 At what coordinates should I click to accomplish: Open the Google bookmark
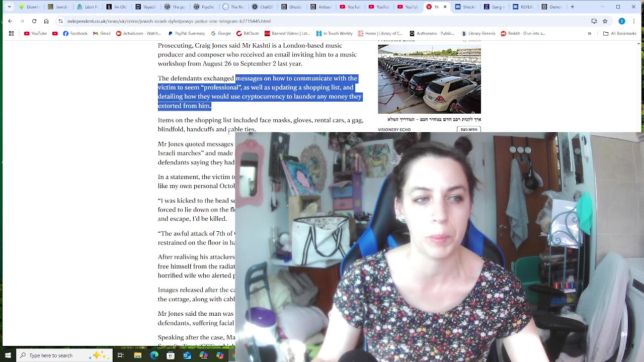tap(221, 34)
